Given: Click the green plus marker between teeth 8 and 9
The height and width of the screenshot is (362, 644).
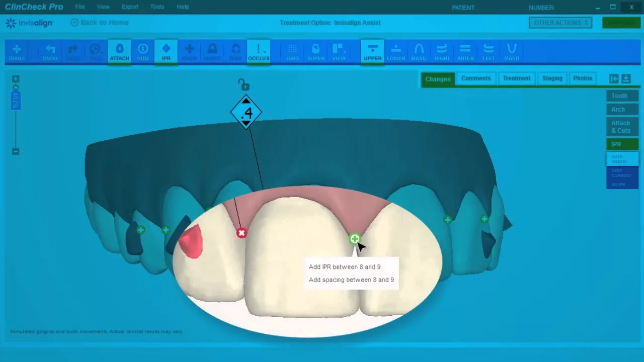Looking at the screenshot, I should coord(355,239).
